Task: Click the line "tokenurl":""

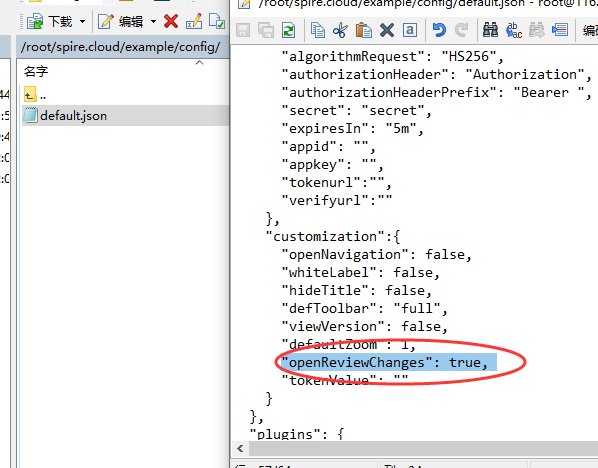Action: [x=336, y=183]
